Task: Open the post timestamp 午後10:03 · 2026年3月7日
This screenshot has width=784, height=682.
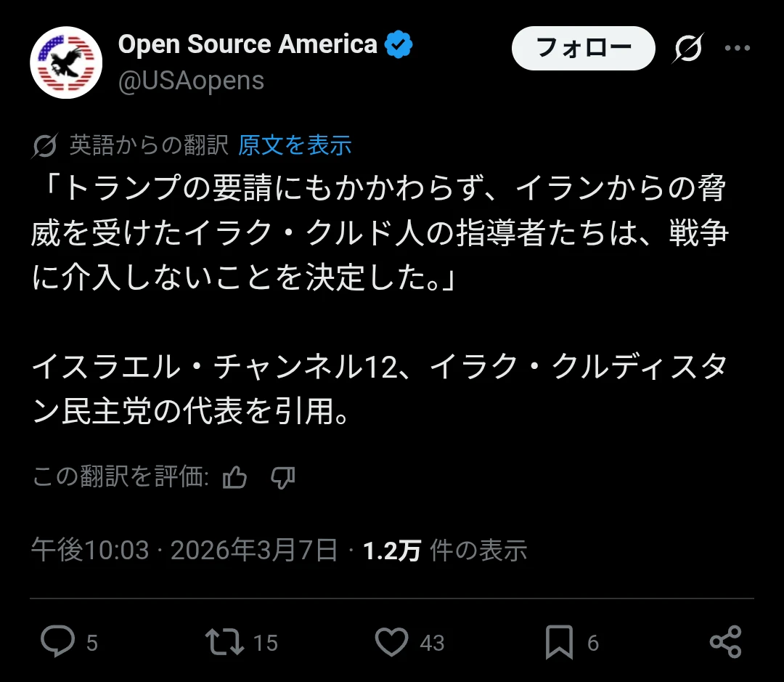Action: 184,551
